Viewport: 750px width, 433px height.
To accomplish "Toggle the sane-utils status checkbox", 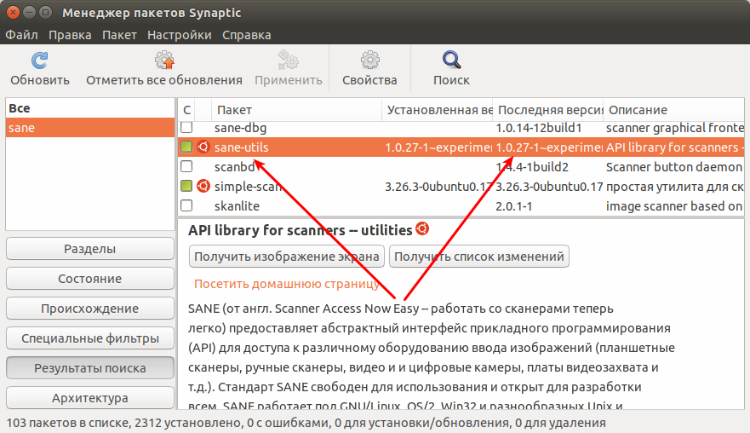I will pyautogui.click(x=187, y=147).
